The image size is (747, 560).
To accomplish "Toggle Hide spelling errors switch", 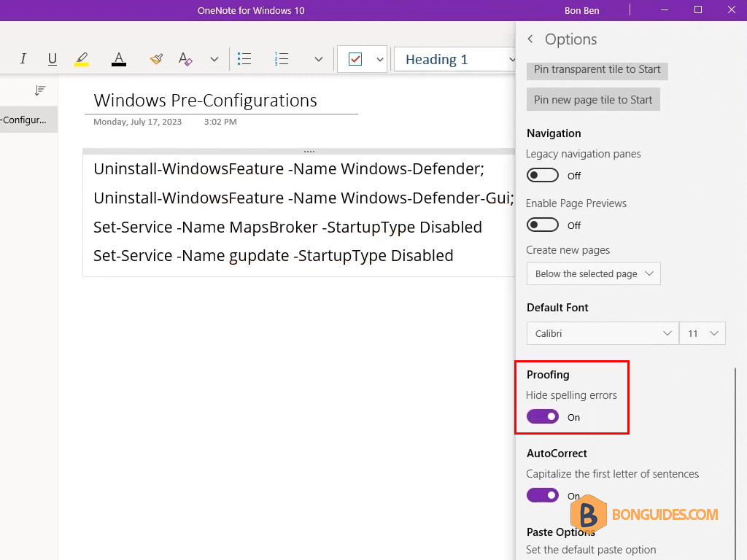I will (543, 416).
